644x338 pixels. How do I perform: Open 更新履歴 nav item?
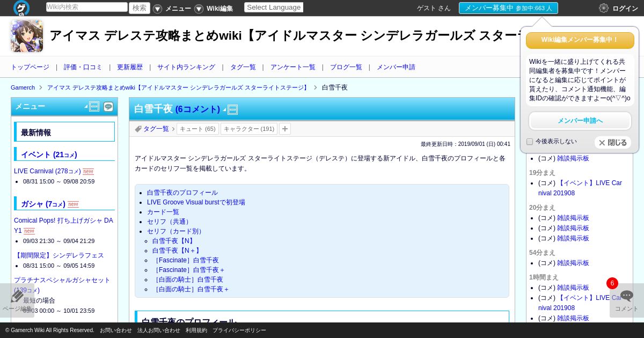130,67
